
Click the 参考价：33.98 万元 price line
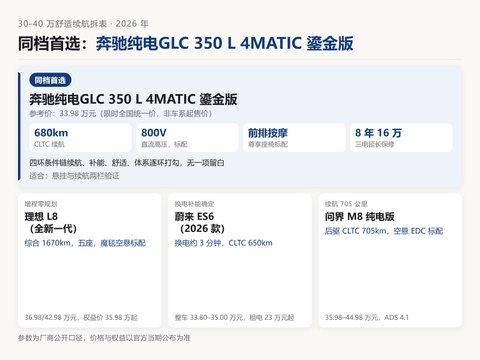pyautogui.click(x=120, y=114)
